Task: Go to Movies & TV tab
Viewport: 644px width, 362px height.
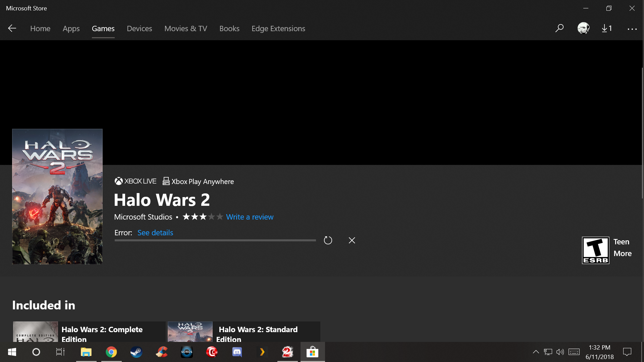Action: (186, 29)
